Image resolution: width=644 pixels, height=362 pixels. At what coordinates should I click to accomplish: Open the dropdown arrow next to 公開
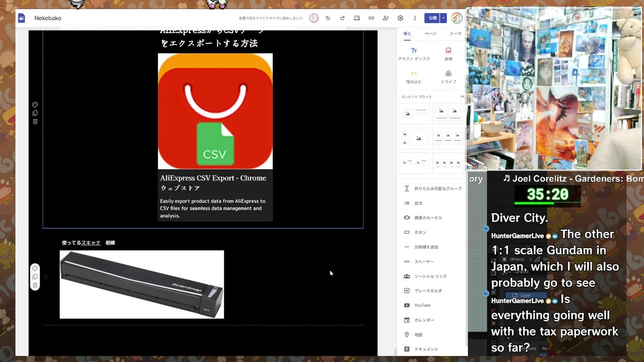[443, 18]
